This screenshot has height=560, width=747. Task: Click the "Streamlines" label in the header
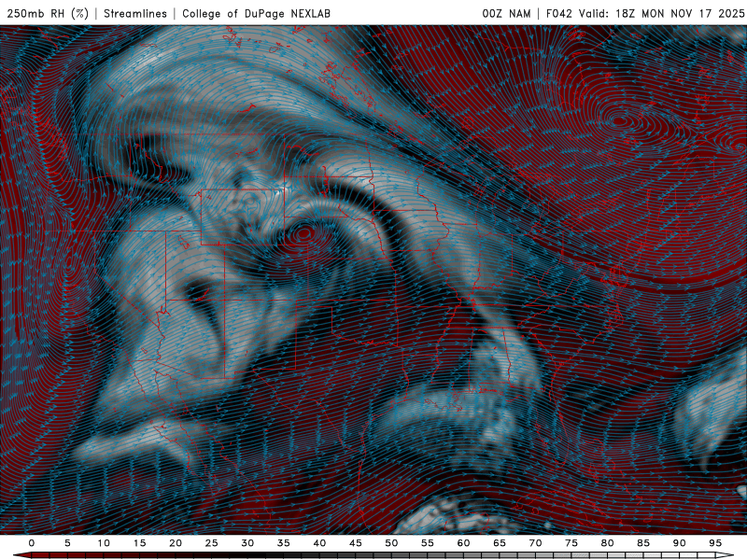coord(135,13)
